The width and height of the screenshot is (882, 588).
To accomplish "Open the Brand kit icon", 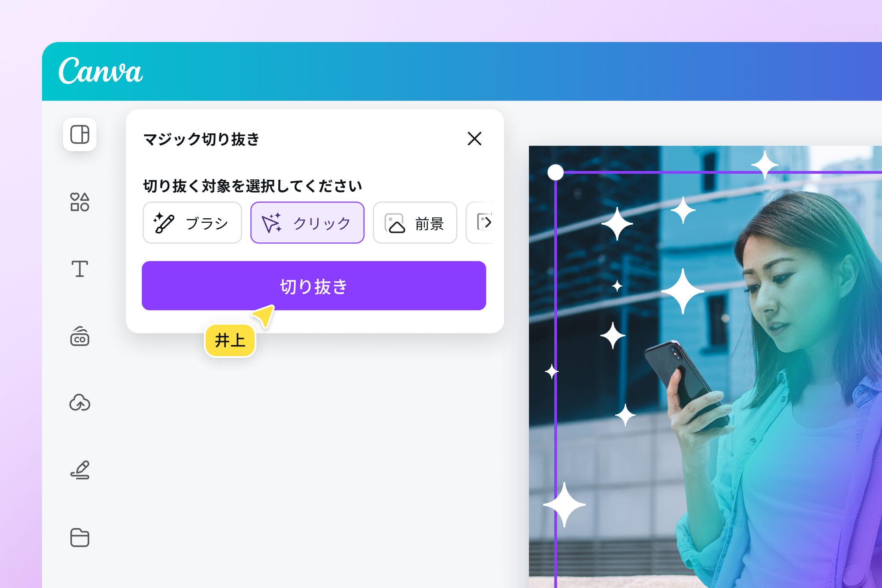I will 80,336.
